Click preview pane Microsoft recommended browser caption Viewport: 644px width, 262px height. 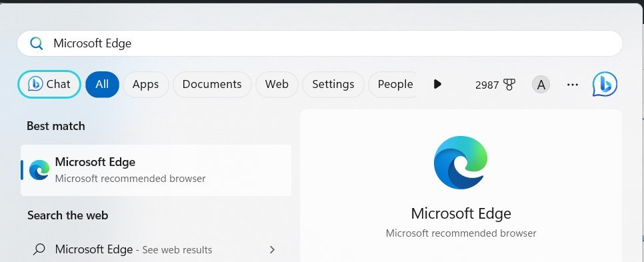pos(461,233)
